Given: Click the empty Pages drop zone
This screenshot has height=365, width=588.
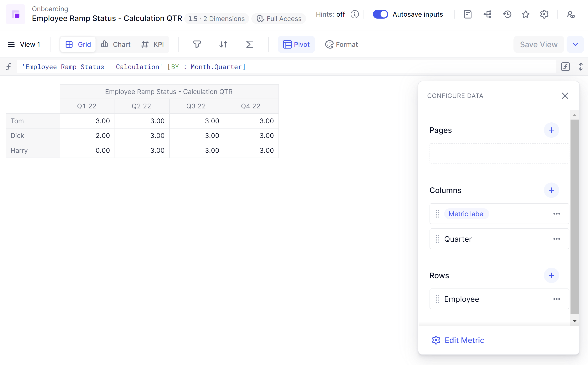Looking at the screenshot, I should click(x=499, y=153).
